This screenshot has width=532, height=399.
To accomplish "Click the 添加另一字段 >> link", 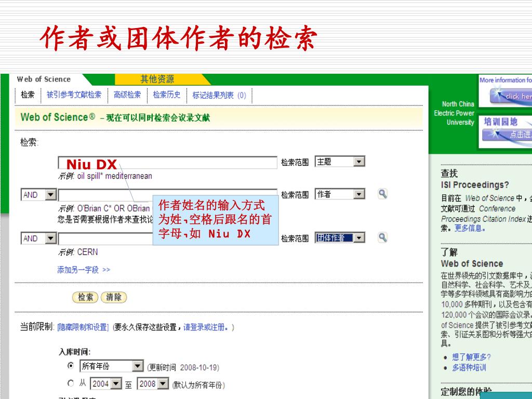I will [84, 270].
